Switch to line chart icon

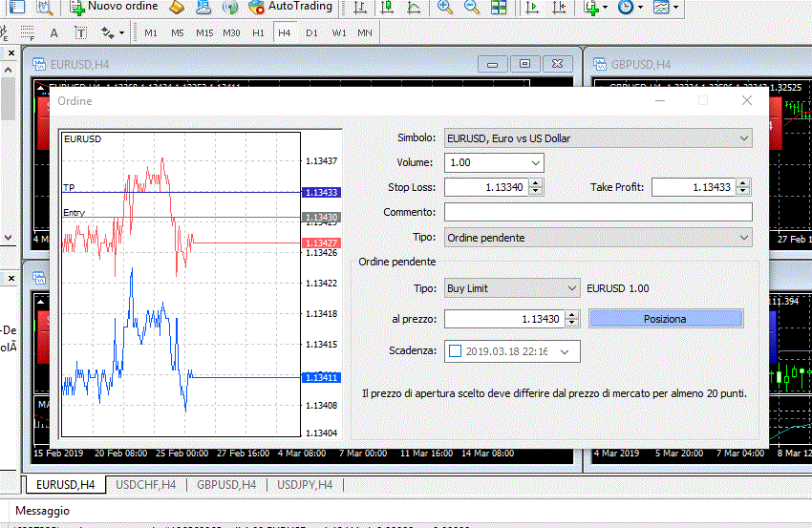(x=413, y=8)
